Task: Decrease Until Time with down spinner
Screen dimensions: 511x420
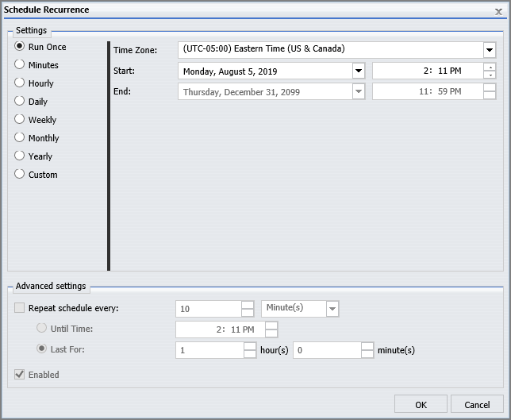Action: click(x=271, y=333)
